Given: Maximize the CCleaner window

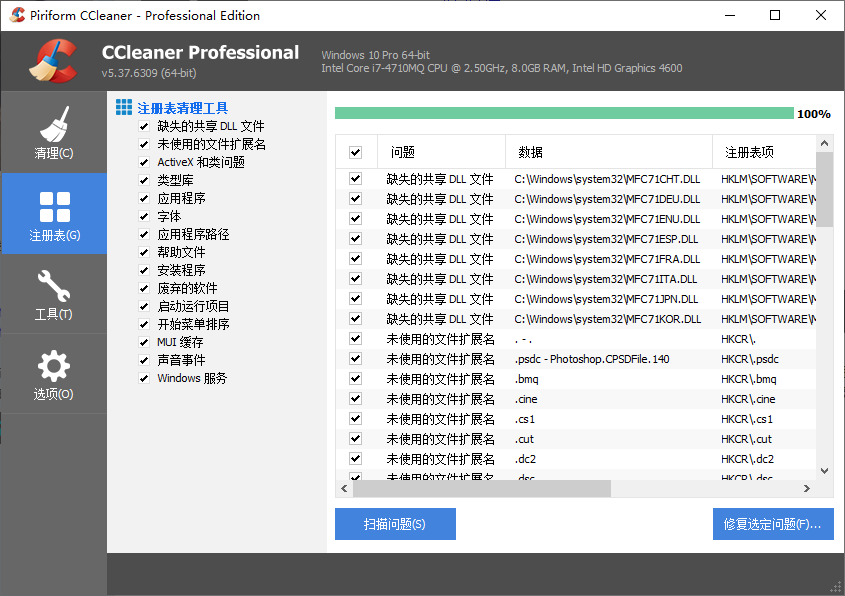Looking at the screenshot, I should pyautogui.click(x=775, y=15).
